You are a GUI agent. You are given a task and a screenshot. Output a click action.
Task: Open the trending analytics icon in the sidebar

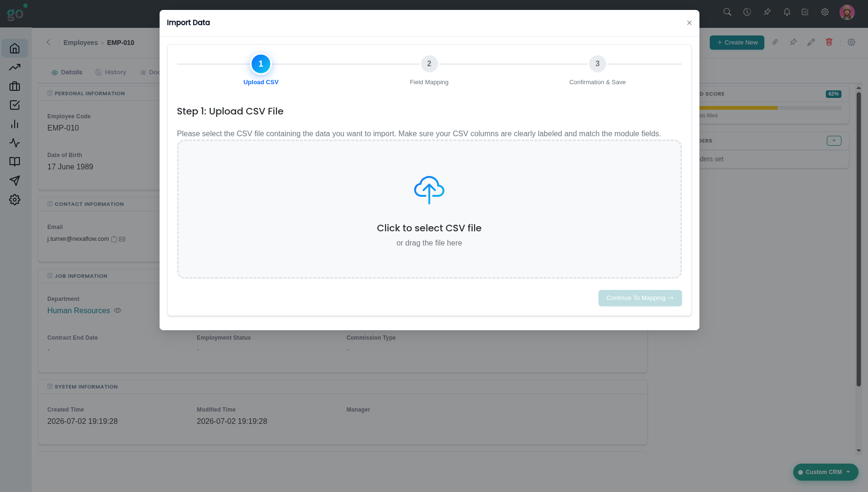click(x=15, y=67)
